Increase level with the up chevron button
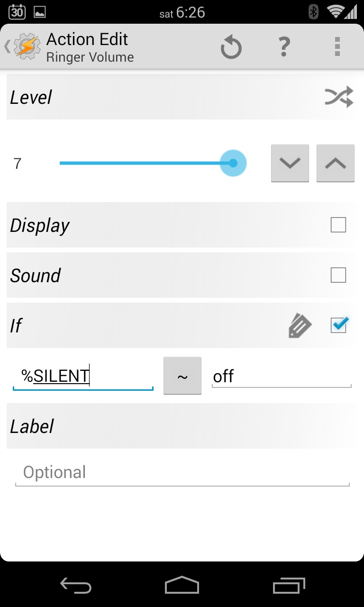This screenshot has height=607, width=364. (x=336, y=163)
